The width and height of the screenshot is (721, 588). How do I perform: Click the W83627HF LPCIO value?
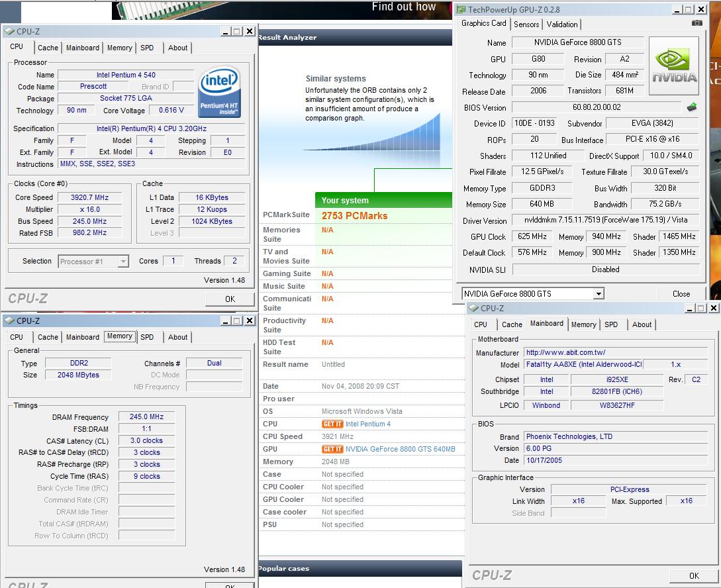click(x=617, y=405)
